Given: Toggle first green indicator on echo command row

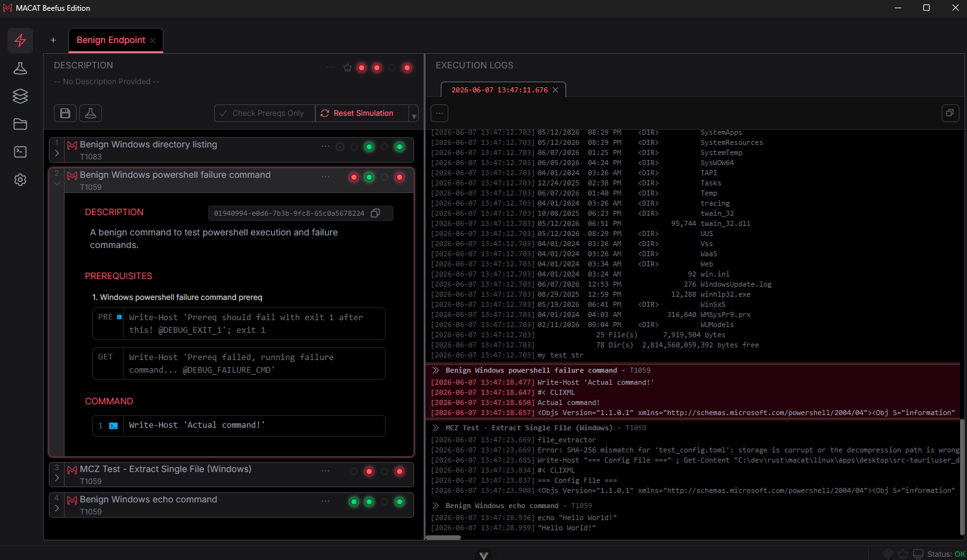Looking at the screenshot, I should pyautogui.click(x=354, y=502).
